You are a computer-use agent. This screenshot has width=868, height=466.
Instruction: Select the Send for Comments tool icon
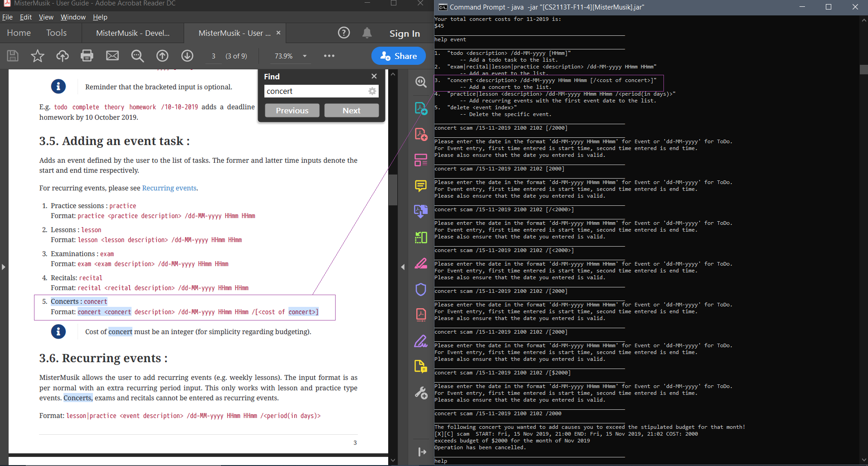[421, 366]
